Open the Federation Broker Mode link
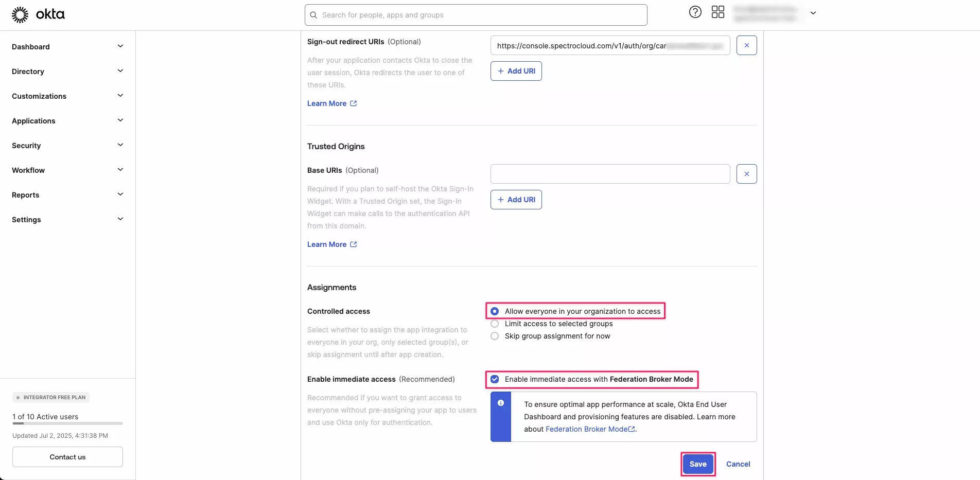The image size is (980, 480). (587, 429)
